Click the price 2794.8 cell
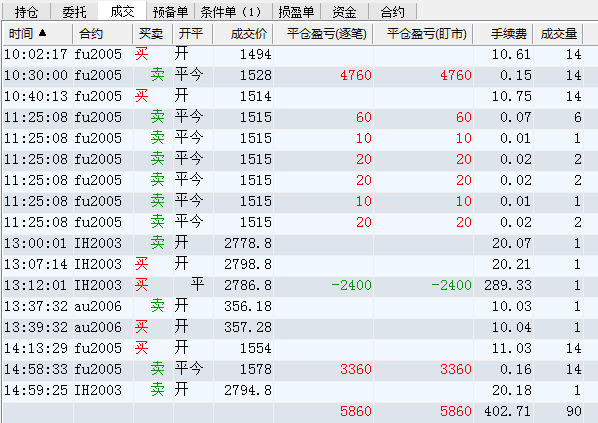This screenshot has height=423, width=598. click(248, 390)
